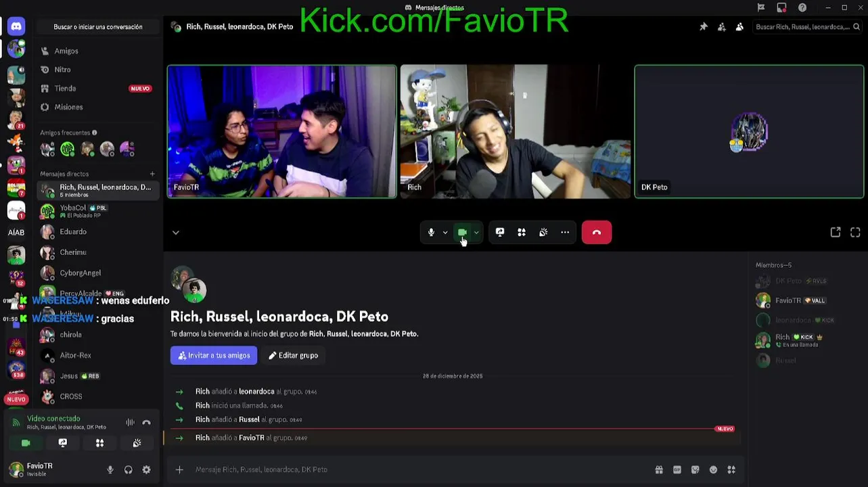Hang up the call red button
The height and width of the screenshot is (487, 868).
pos(597,232)
